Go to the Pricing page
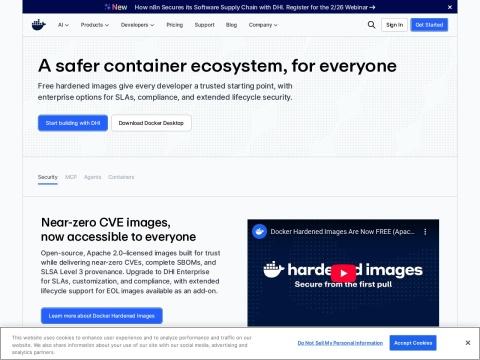 click(x=175, y=25)
